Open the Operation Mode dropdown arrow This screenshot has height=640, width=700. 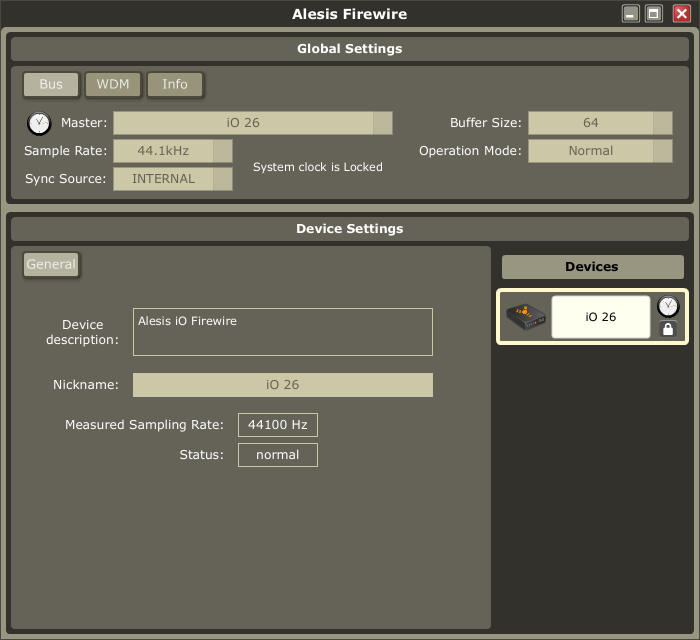click(x=662, y=151)
